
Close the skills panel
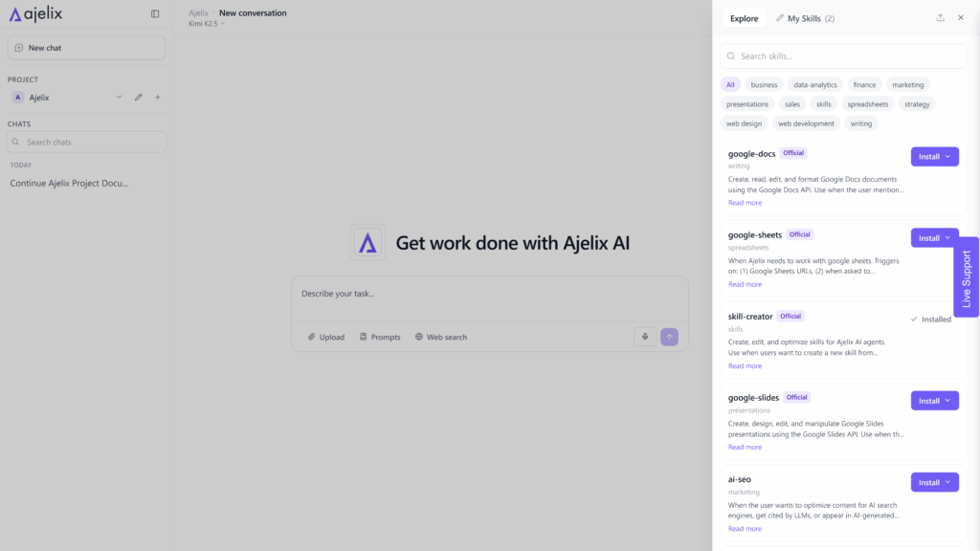(961, 18)
